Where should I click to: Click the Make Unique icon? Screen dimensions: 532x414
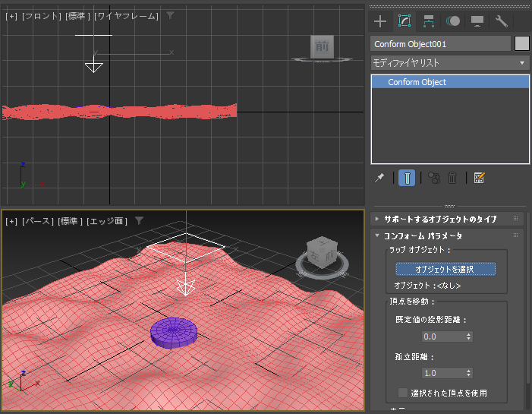click(434, 178)
